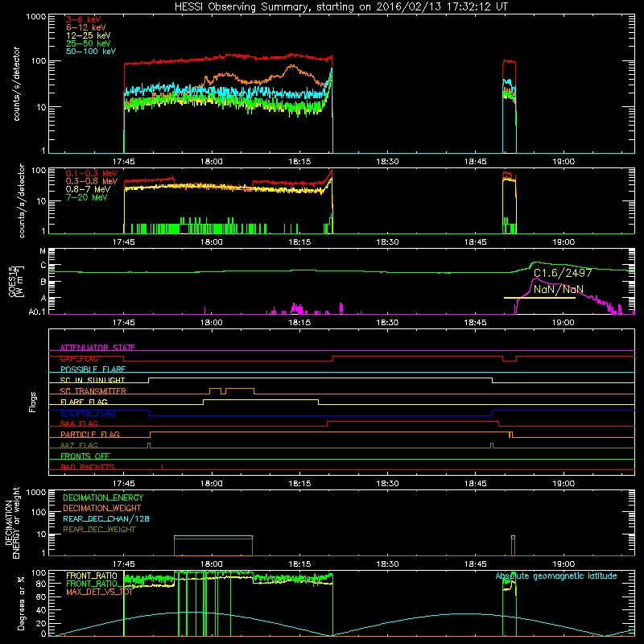This screenshot has width=644, height=644.
Task: Select the 'SC_IN_SUNLIGHT' flag label
Action: 93,380
